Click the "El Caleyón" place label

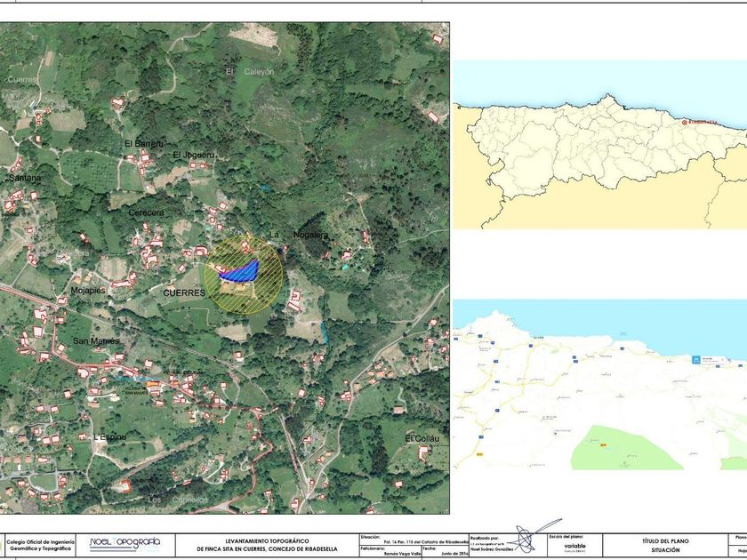tap(250, 71)
